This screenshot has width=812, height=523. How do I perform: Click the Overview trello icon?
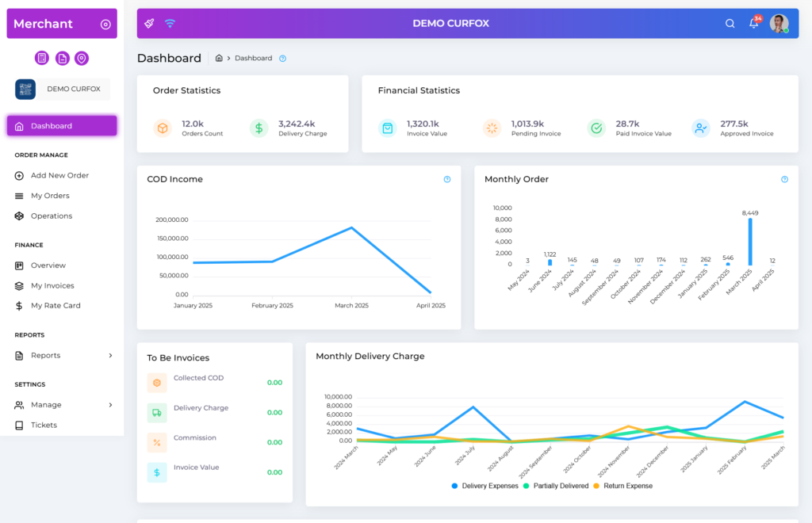19,265
